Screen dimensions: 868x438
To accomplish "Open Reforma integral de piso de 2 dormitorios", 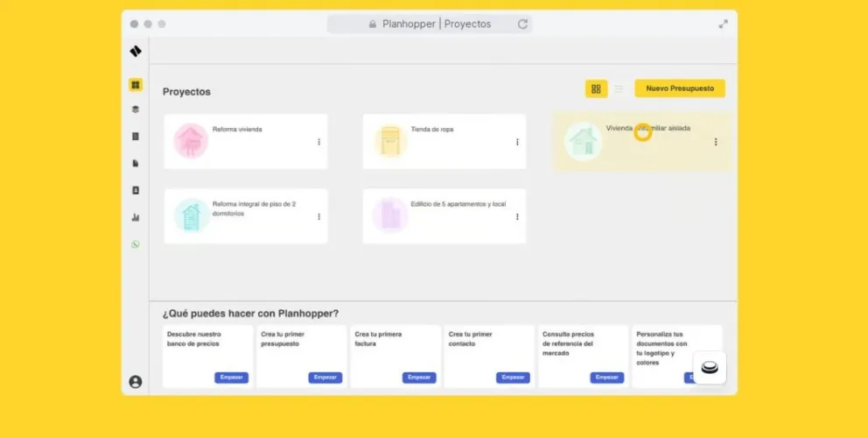I will coord(254,208).
